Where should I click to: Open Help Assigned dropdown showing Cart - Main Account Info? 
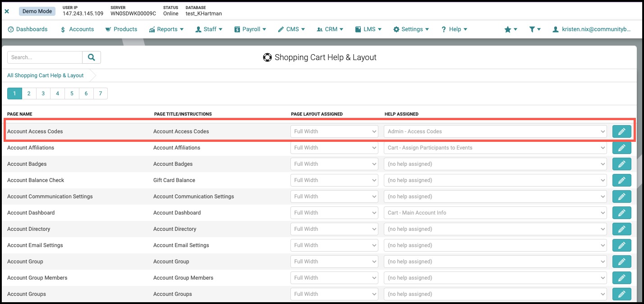pyautogui.click(x=495, y=213)
